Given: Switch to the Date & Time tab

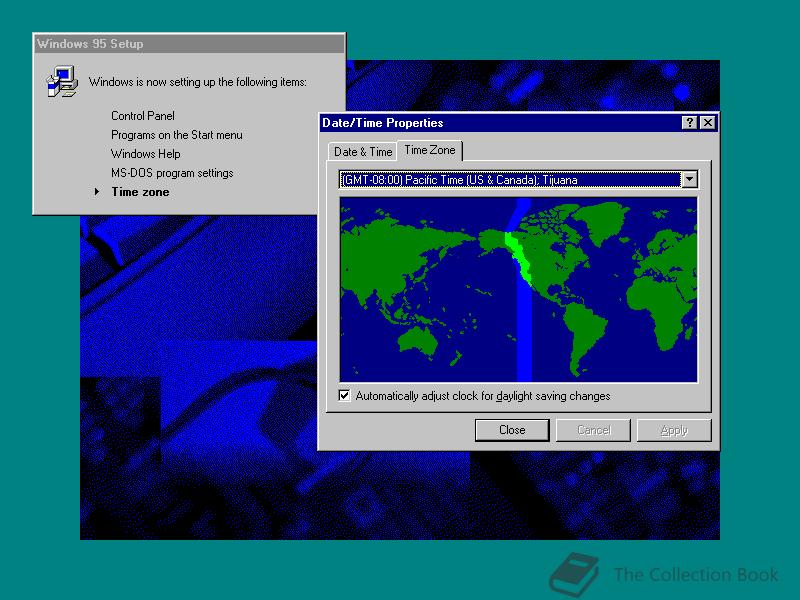Looking at the screenshot, I should point(361,151).
